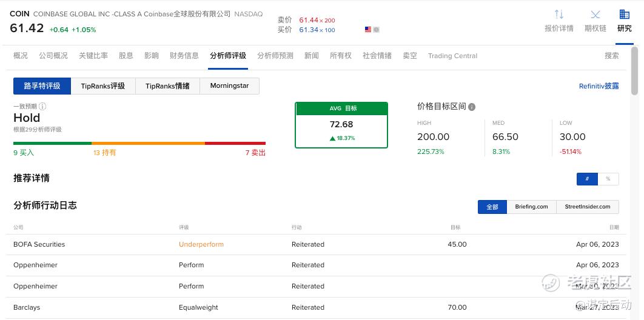Click the 评级 column header
The width and height of the screenshot is (644, 320).
coord(184,227)
